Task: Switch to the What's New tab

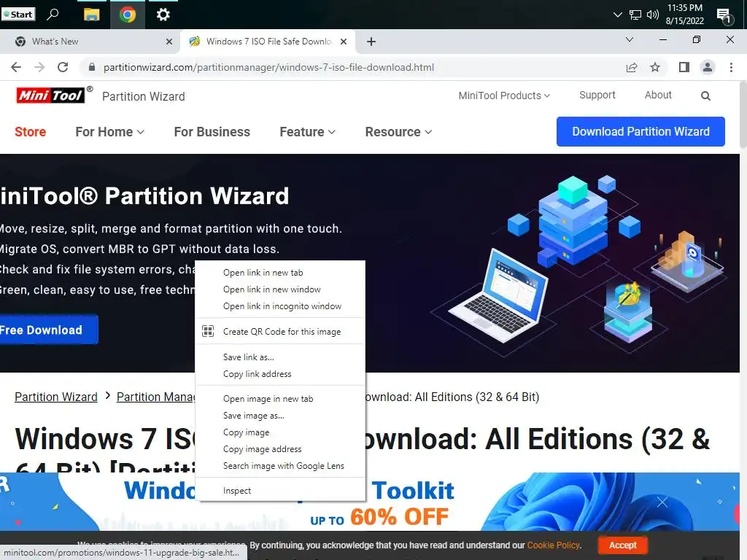Action: [x=90, y=42]
